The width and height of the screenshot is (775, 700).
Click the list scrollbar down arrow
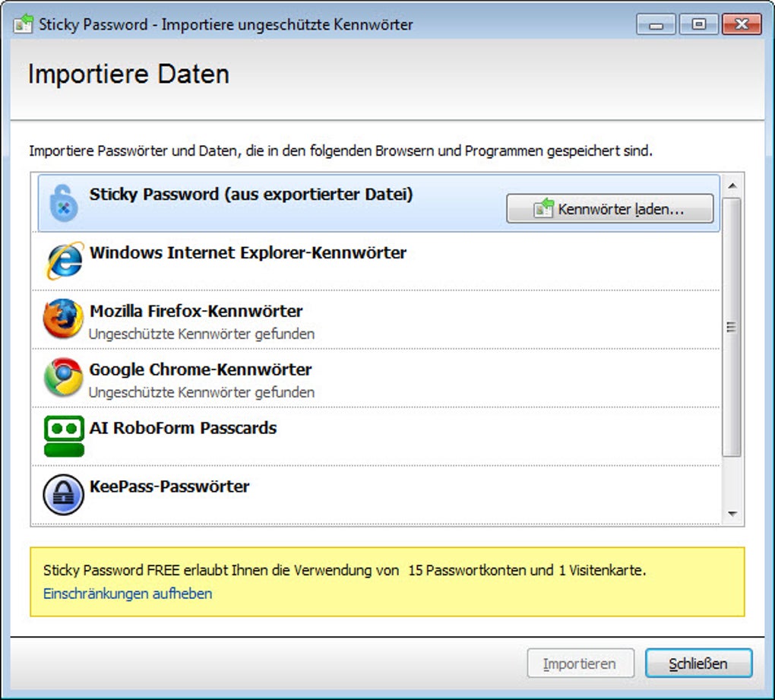pos(732,514)
